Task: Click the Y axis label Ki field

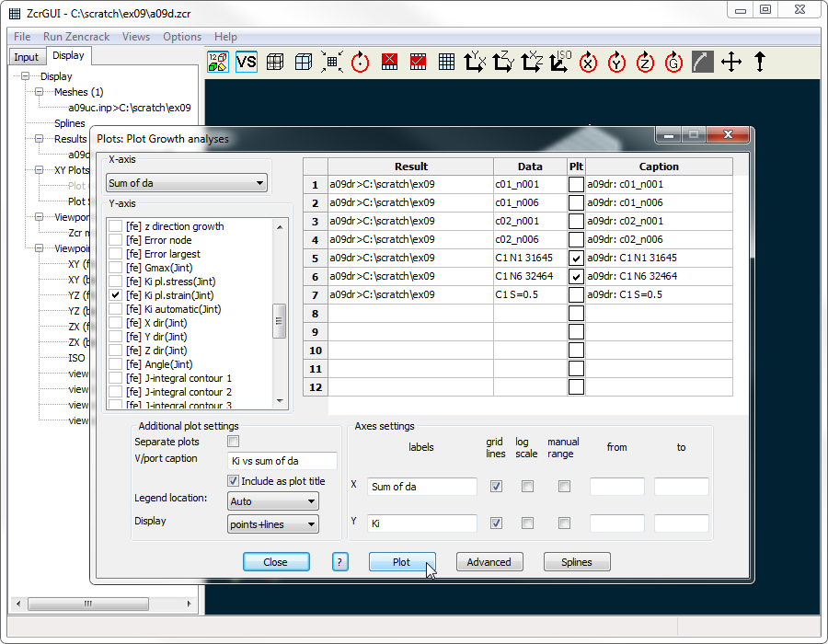Action: point(422,523)
